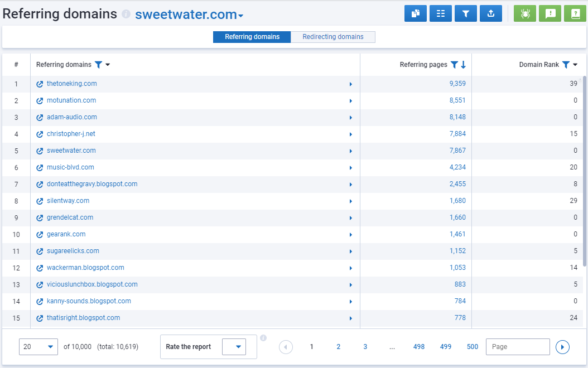This screenshot has height=368, width=588.
Task: Go to page 498
Action: click(x=419, y=347)
